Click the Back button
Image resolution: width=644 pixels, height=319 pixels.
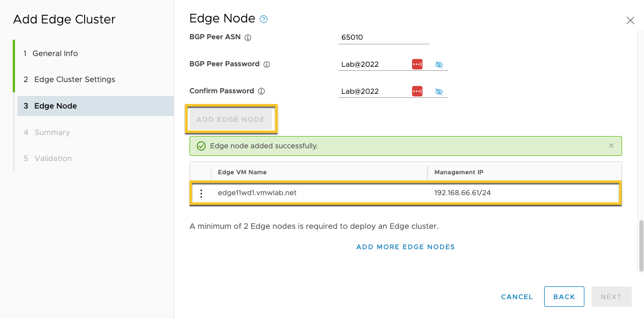(x=564, y=297)
